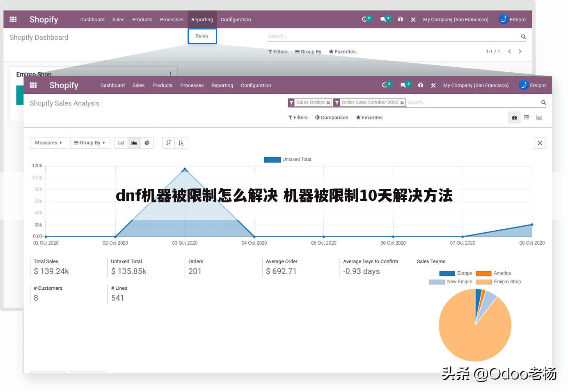Open Filters dropdown in back Dashboard window

tap(278, 52)
